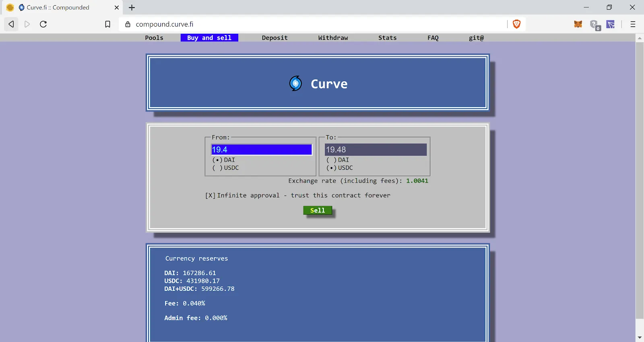
Task: Close the Curve.fi Compounded tab
Action: (x=117, y=7)
